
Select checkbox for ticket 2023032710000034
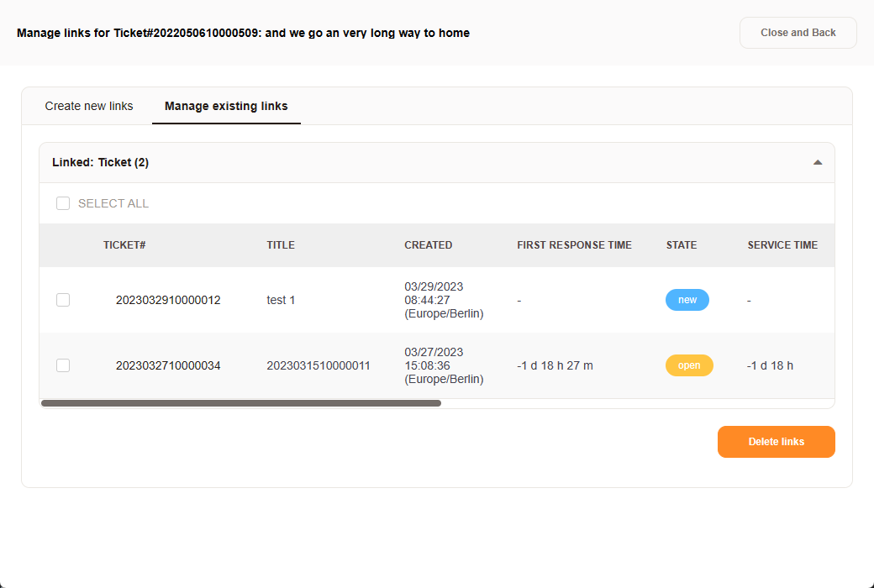63,365
